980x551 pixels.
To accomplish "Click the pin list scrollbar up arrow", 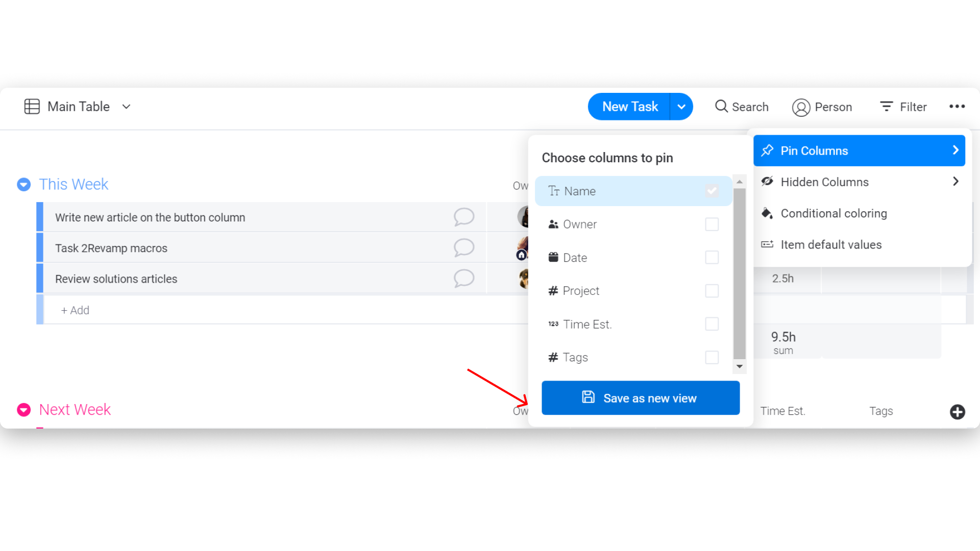I will coord(739,182).
